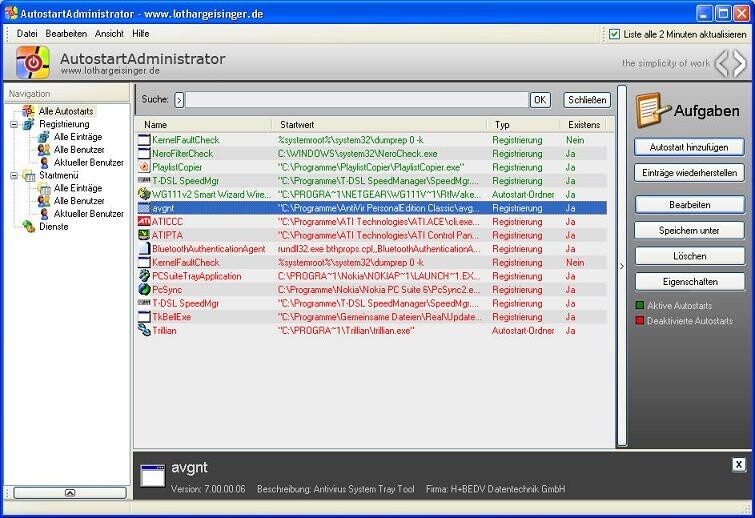Select Alle Einträge under Startmenü
Viewport: 755px width, 518px height.
click(78, 188)
